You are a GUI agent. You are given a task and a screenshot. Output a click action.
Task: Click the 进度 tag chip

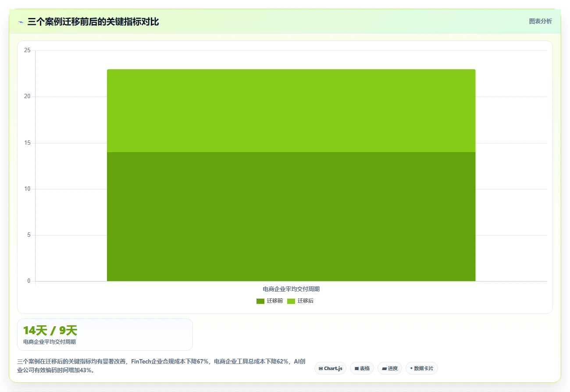[x=390, y=368]
